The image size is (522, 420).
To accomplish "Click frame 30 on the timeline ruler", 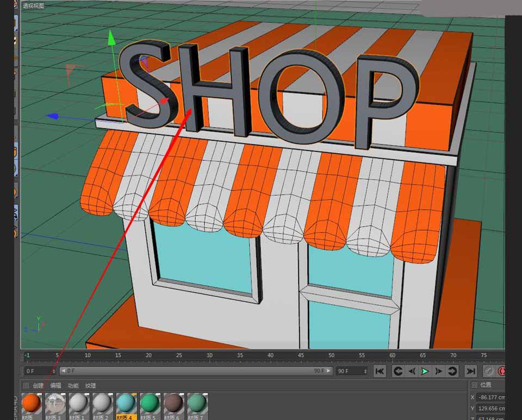I will coord(209,355).
